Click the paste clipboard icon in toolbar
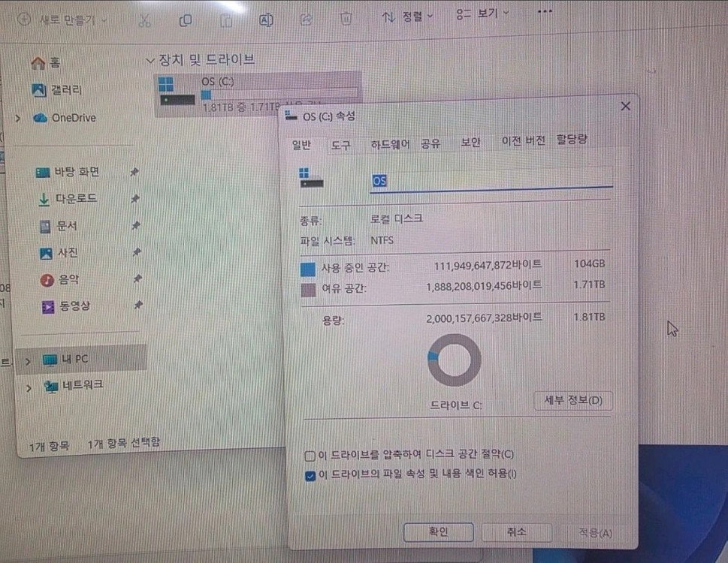 point(226,20)
